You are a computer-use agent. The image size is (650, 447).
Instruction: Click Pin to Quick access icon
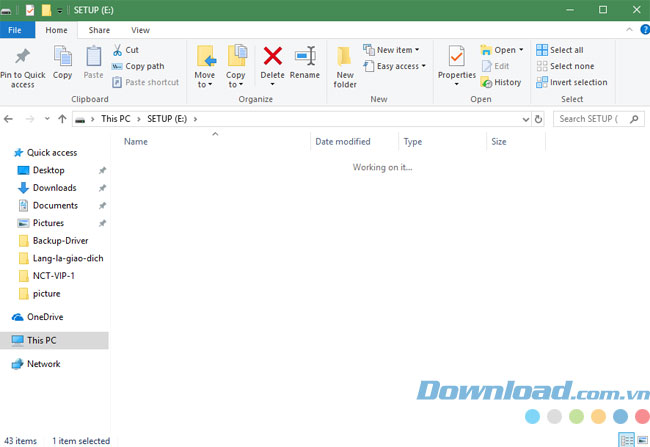[x=22, y=56]
